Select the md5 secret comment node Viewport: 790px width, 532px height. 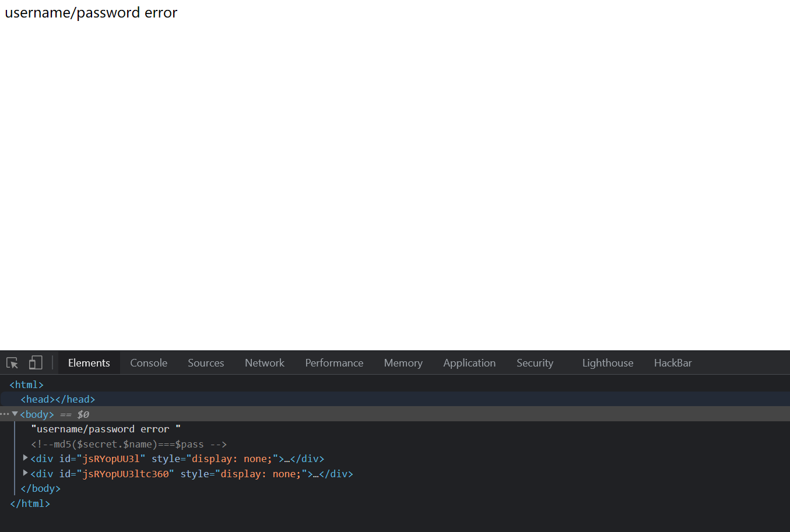tap(129, 444)
